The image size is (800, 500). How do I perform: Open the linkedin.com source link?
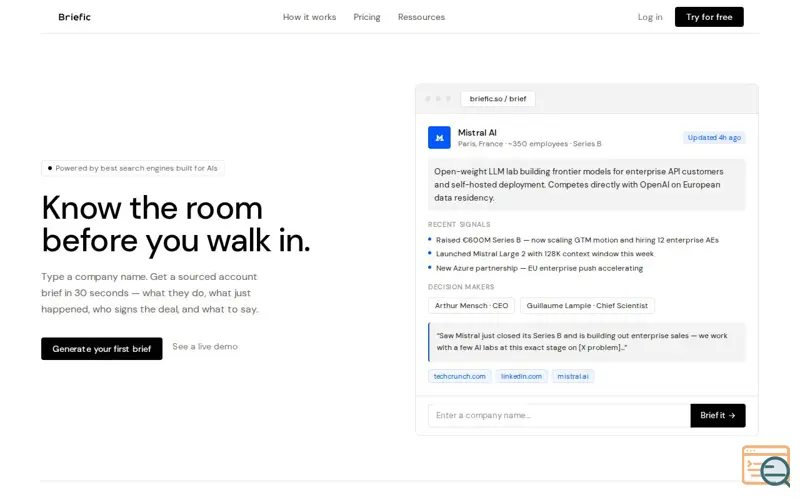click(x=521, y=376)
